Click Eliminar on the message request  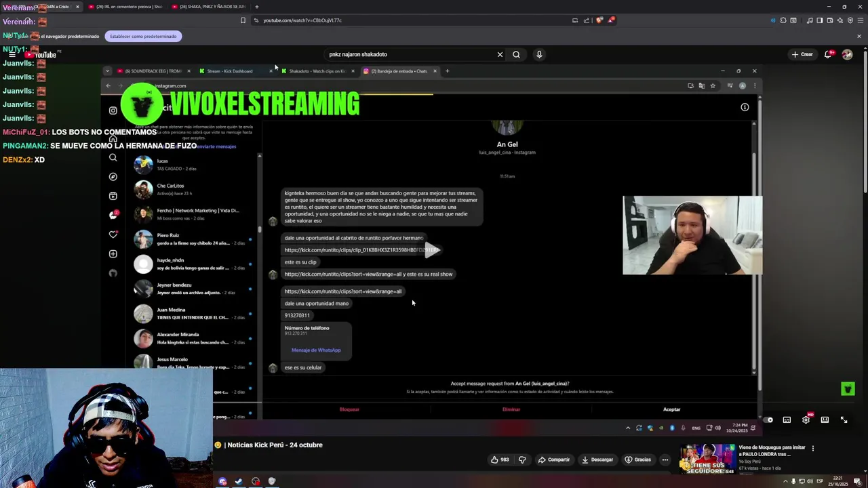pos(511,409)
